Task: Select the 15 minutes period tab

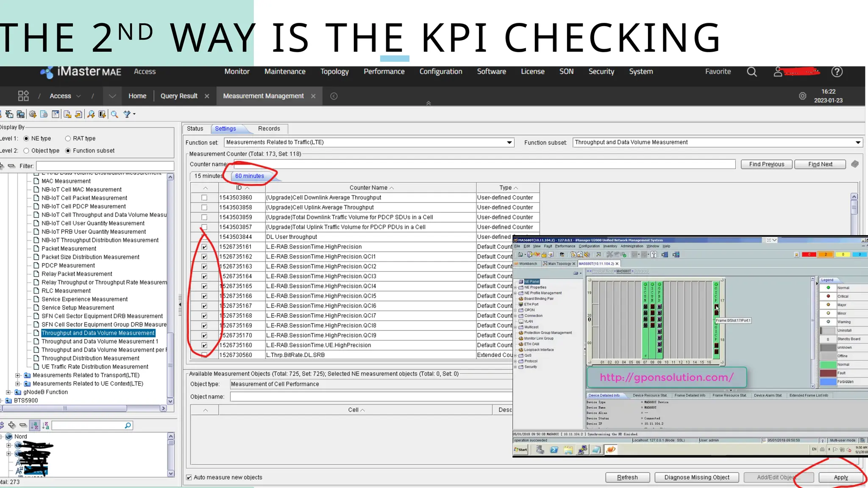Action: point(208,176)
